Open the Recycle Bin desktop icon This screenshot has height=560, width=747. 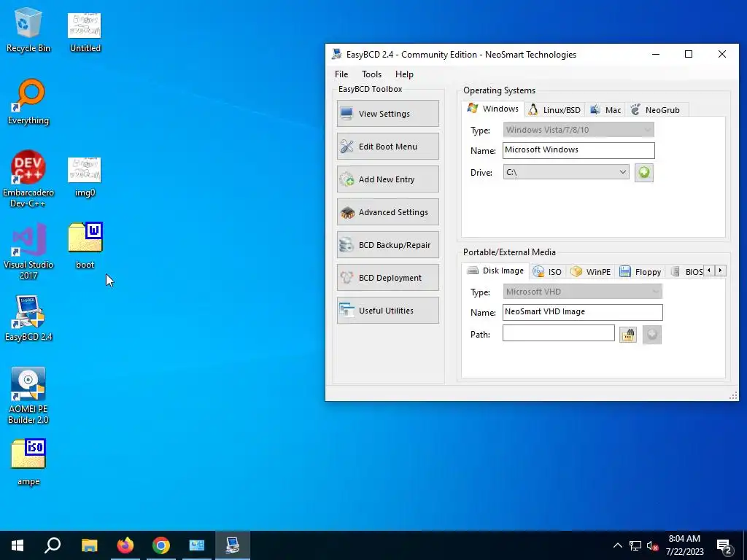coord(28,29)
